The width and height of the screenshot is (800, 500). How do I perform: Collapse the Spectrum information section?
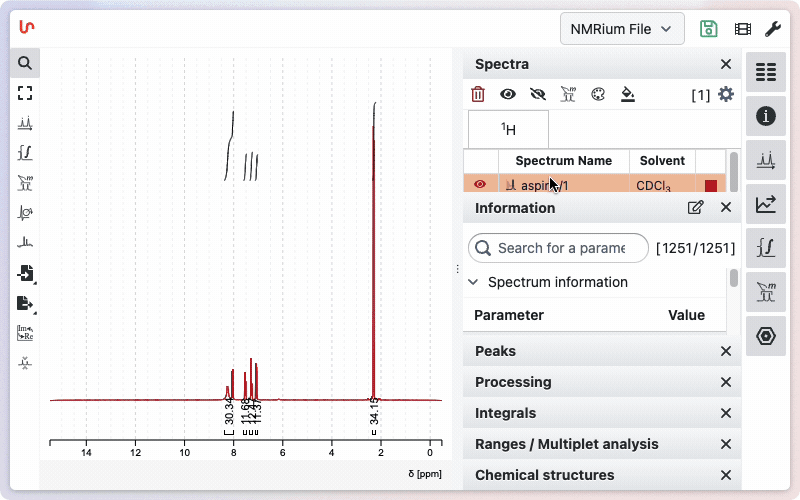coord(474,282)
